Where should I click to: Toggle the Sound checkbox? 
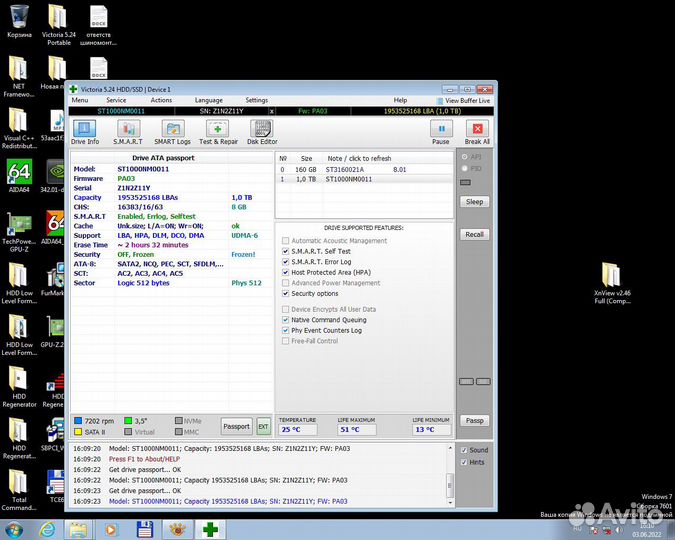pos(464,450)
